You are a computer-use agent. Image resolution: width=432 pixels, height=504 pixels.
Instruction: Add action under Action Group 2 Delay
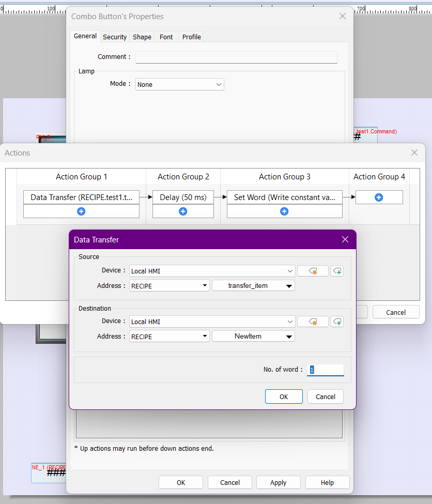(x=183, y=211)
